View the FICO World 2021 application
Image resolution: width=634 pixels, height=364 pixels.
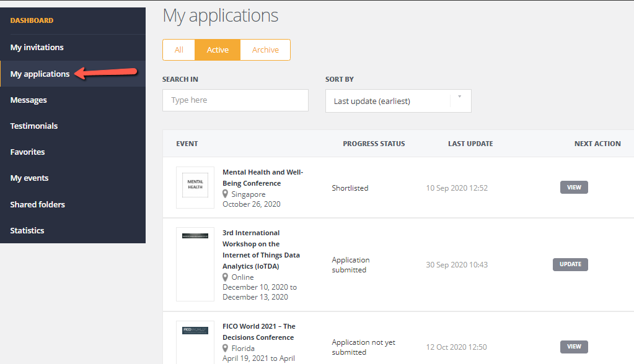(574, 347)
